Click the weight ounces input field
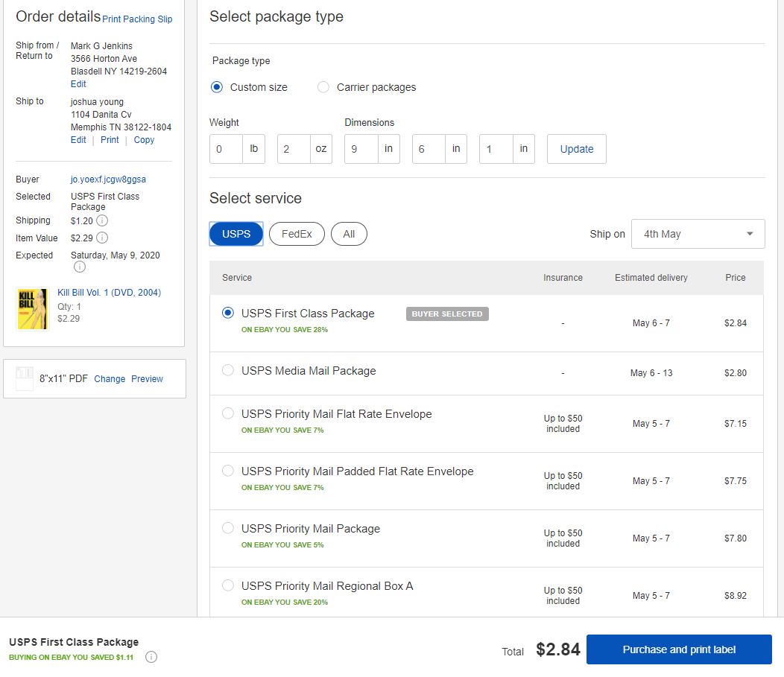The height and width of the screenshot is (677, 784). click(x=294, y=149)
